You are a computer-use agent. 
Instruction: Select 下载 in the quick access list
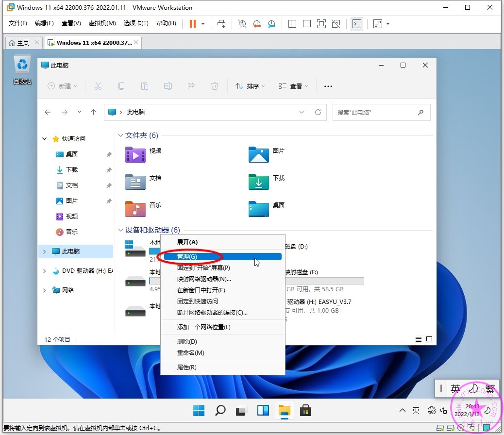pyautogui.click(x=72, y=170)
